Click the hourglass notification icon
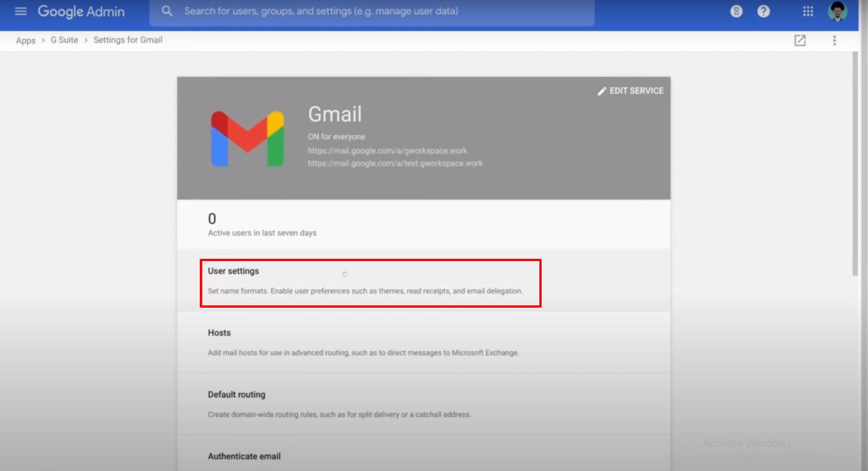The width and height of the screenshot is (868, 471). pos(736,11)
